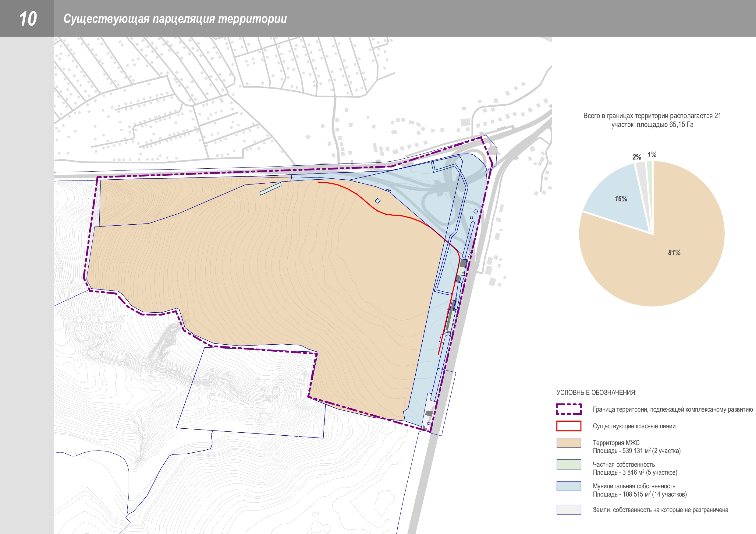Image resolution: width=756 pixels, height=534 pixels.
Task: Click the УСЛОВНЫЕ ОБОЗНАЧЕНИЯ legend heading
Action: tap(596, 392)
